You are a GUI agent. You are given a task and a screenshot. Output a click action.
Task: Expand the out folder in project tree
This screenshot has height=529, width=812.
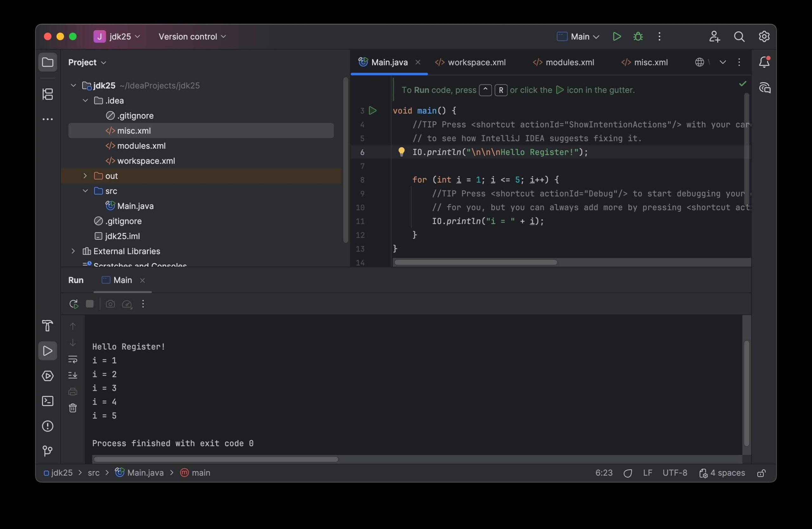(85, 176)
